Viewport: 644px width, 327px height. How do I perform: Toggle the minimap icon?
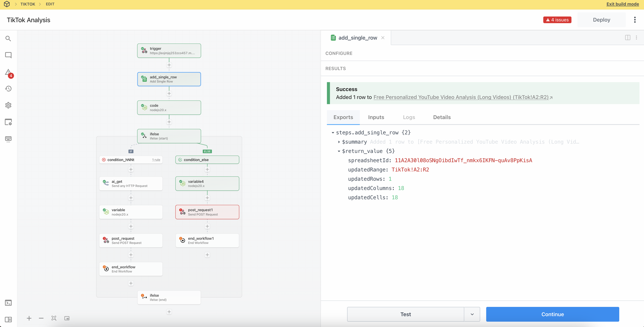[67, 318]
